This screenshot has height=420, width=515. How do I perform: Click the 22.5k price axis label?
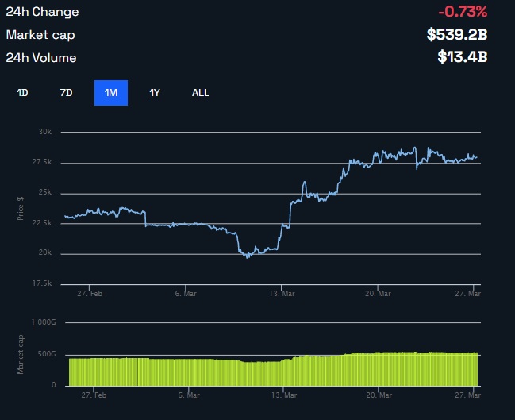[42, 223]
